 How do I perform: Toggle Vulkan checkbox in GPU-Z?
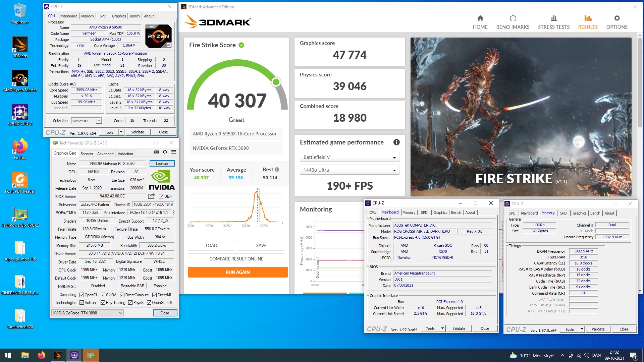pyautogui.click(x=82, y=302)
